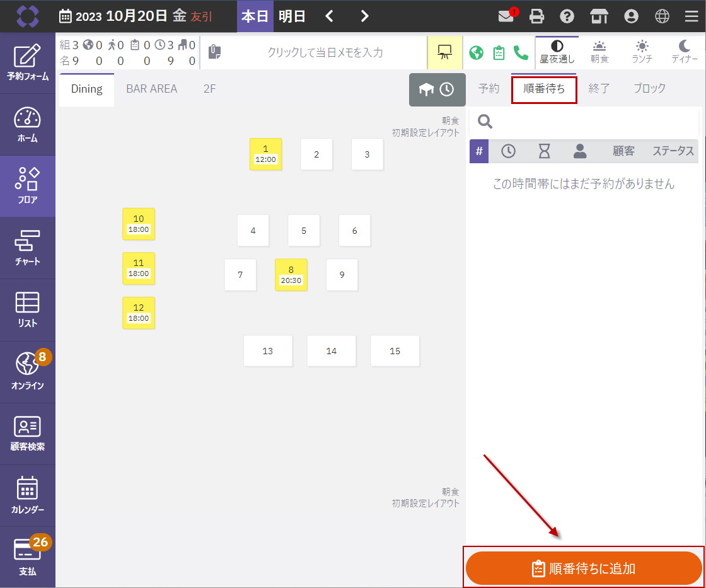
Task: Open the hamburger main menu
Action: click(692, 16)
